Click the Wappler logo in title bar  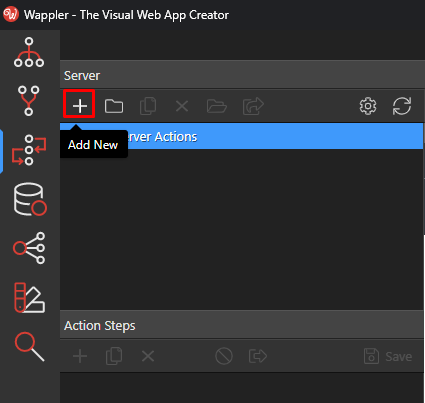(11, 14)
